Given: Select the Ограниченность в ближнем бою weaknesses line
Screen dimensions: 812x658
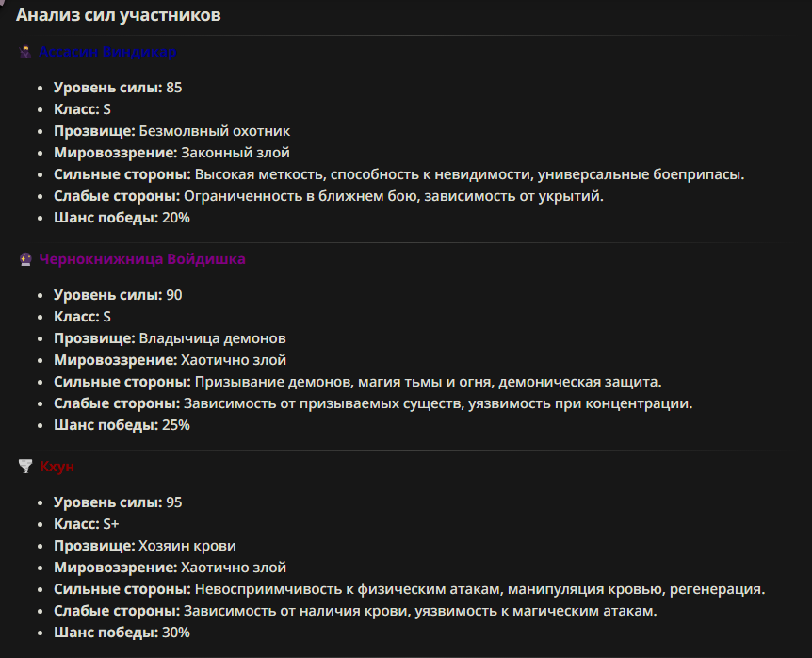Looking at the screenshot, I should click(x=329, y=196).
